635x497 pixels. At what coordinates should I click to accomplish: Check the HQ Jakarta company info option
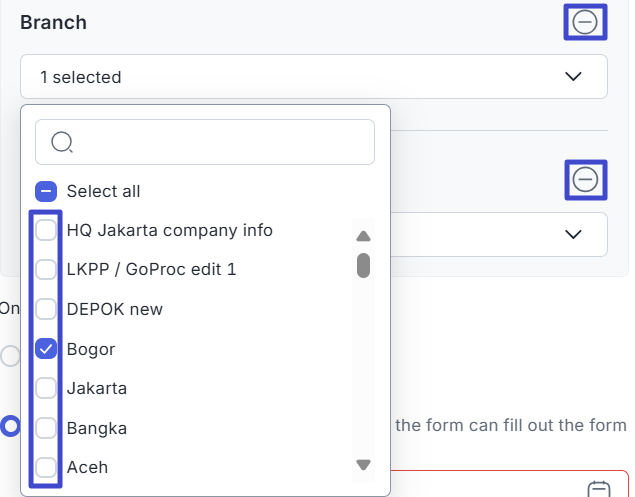pyautogui.click(x=46, y=231)
